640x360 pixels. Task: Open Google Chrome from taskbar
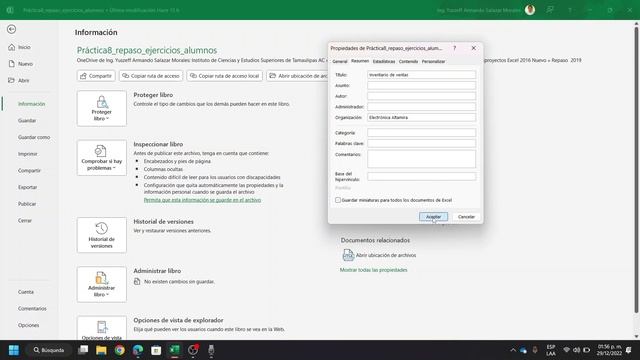click(120, 350)
